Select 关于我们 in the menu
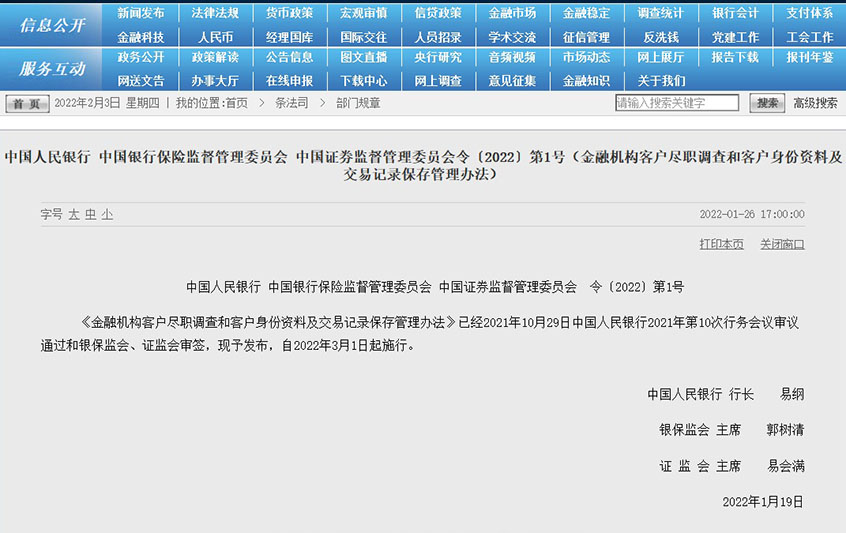 660,80
